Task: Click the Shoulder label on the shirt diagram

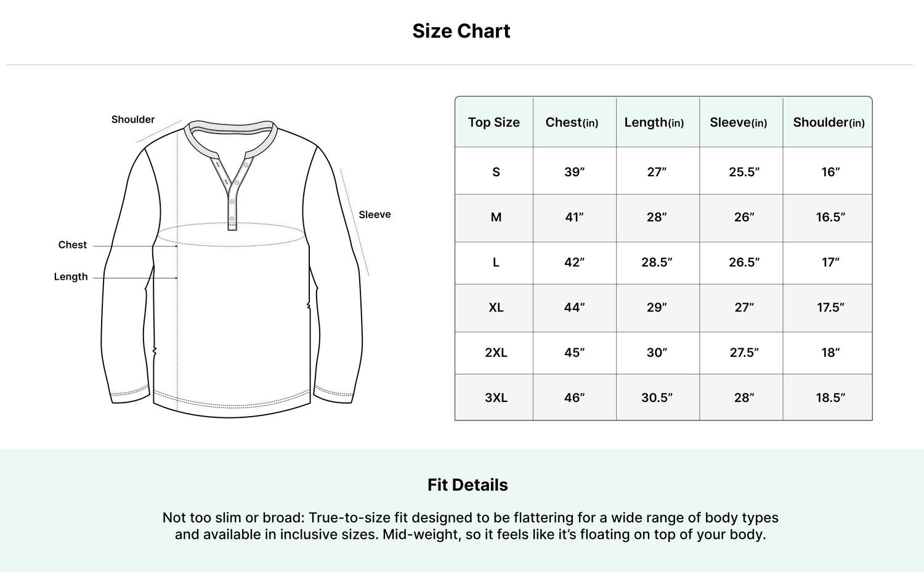Action: click(x=133, y=120)
